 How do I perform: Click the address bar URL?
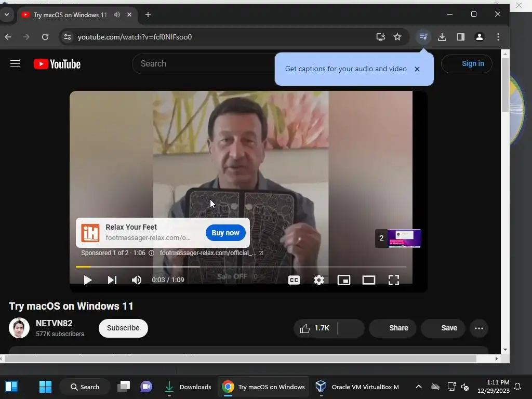(x=135, y=37)
